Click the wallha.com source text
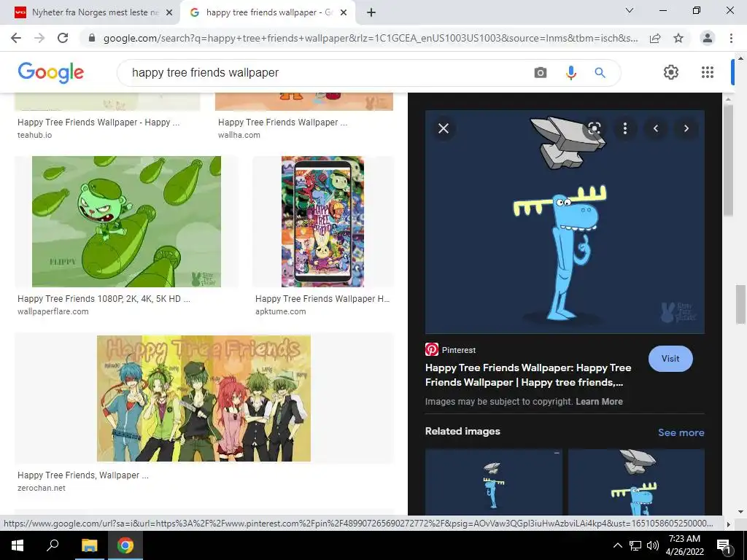Viewport: 747px width, 560px height. tap(239, 135)
